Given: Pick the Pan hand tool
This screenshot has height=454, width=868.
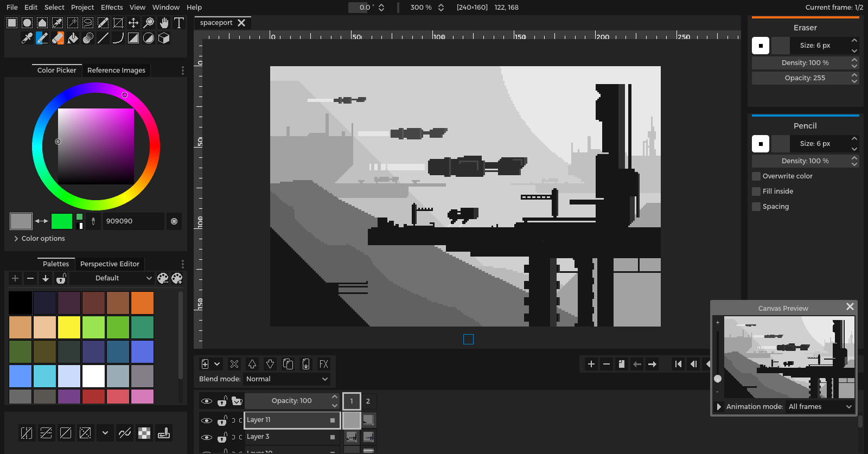Looking at the screenshot, I should pyautogui.click(x=164, y=23).
